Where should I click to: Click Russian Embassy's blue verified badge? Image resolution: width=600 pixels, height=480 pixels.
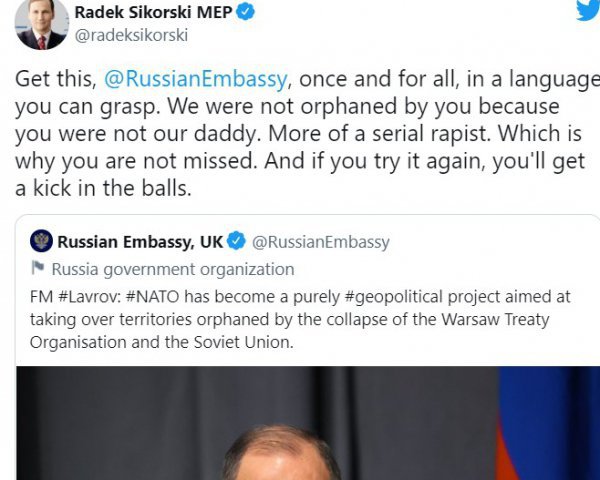click(x=237, y=242)
